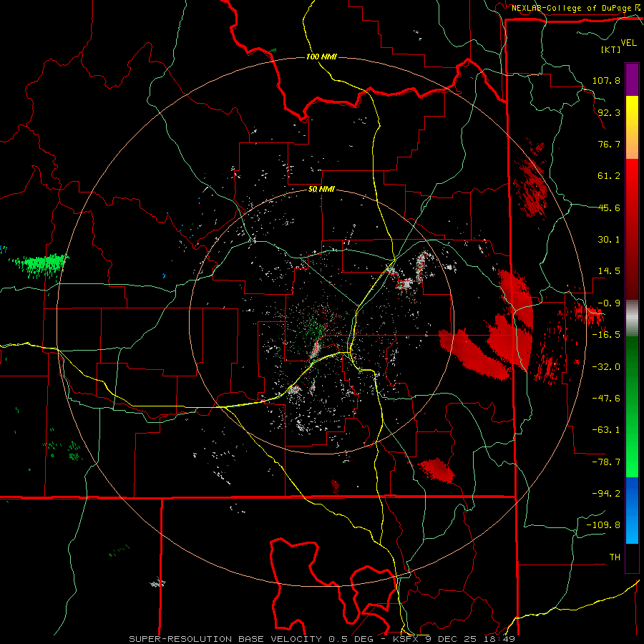This screenshot has height=644, width=644.
Task: Select the -109.8 value on velocity scale
Action: pyautogui.click(x=603, y=525)
